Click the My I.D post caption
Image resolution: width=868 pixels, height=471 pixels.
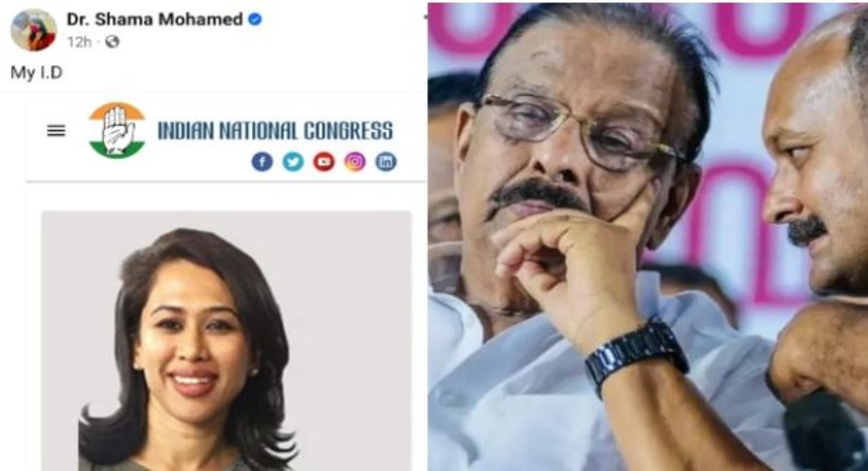tap(37, 72)
